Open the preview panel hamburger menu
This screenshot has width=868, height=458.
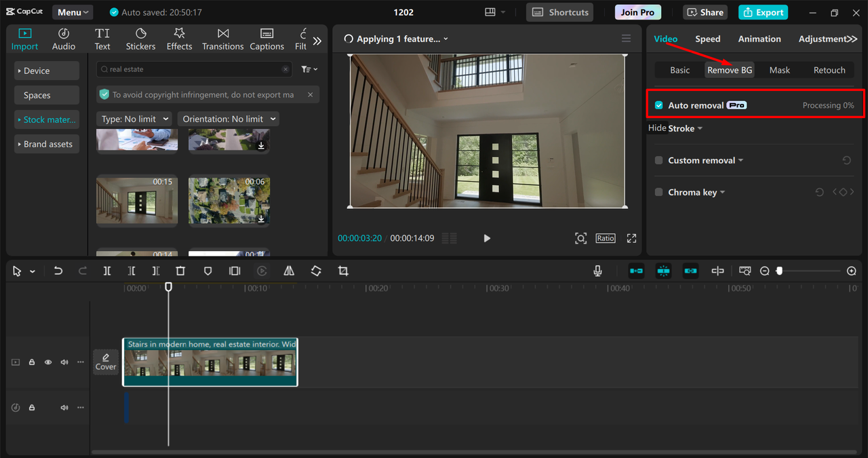626,39
